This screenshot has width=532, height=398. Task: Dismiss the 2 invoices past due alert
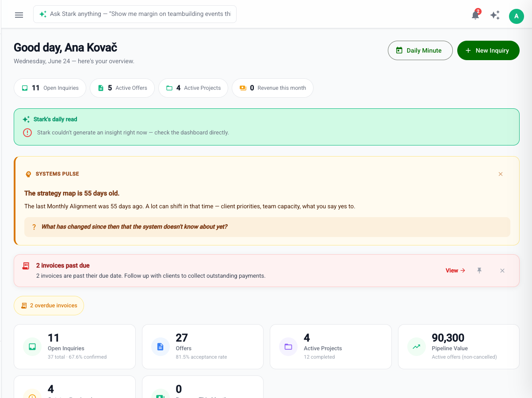tap(502, 271)
